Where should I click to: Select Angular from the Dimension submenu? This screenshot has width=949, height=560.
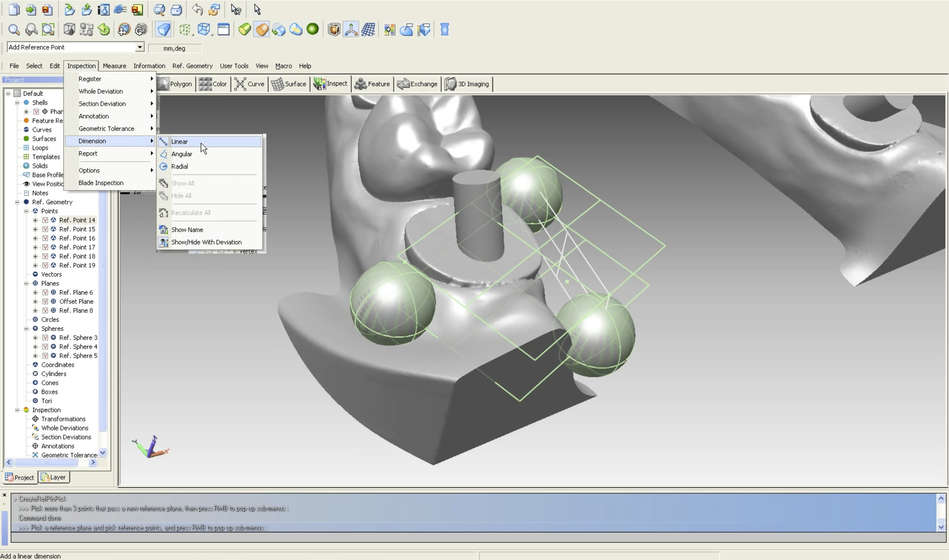pos(182,154)
